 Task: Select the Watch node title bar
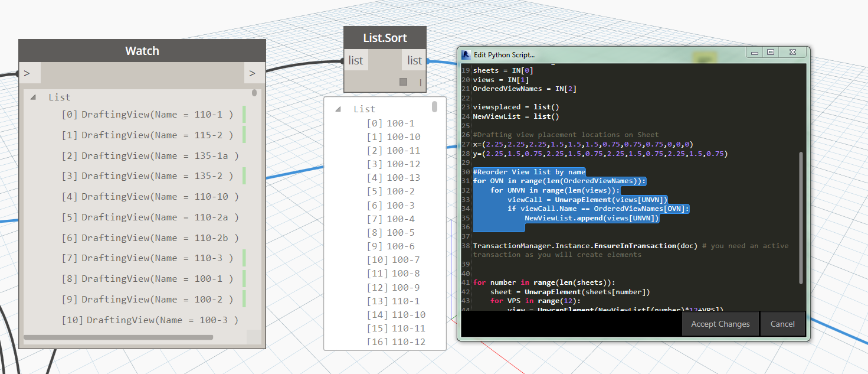tap(142, 51)
